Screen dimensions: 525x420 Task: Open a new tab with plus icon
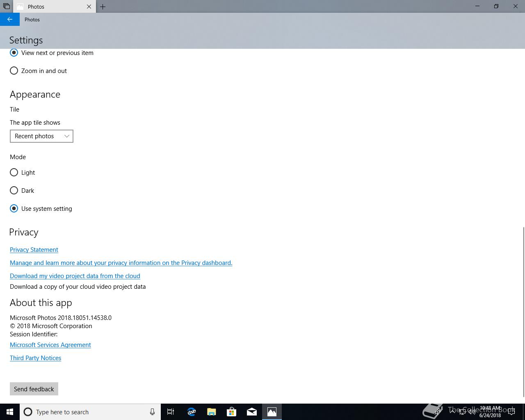[x=103, y=7]
